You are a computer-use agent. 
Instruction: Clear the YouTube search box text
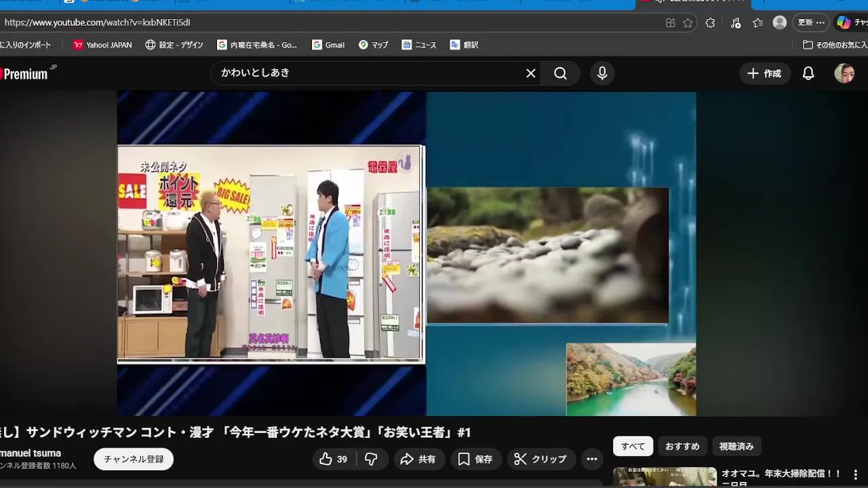pyautogui.click(x=531, y=73)
